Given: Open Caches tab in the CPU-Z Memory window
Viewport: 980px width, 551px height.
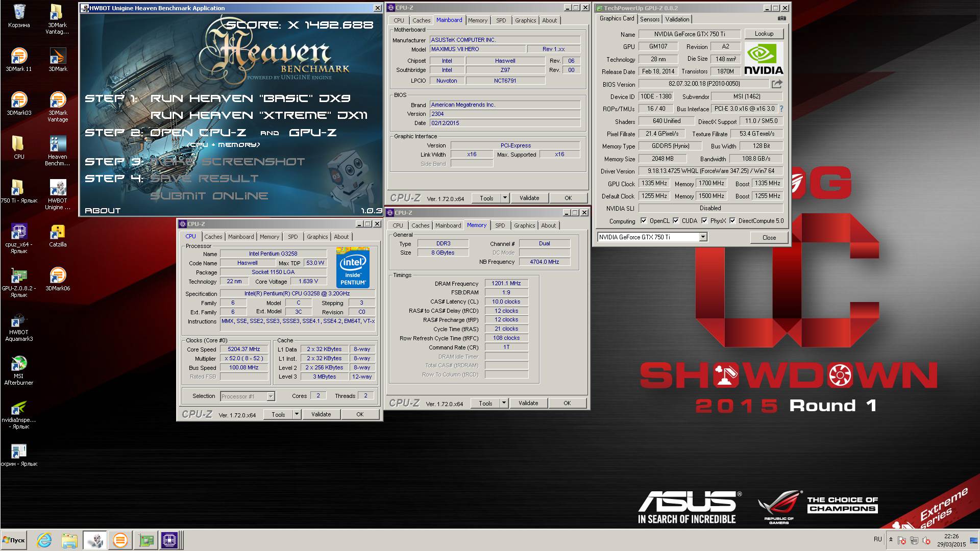Looking at the screenshot, I should click(420, 226).
